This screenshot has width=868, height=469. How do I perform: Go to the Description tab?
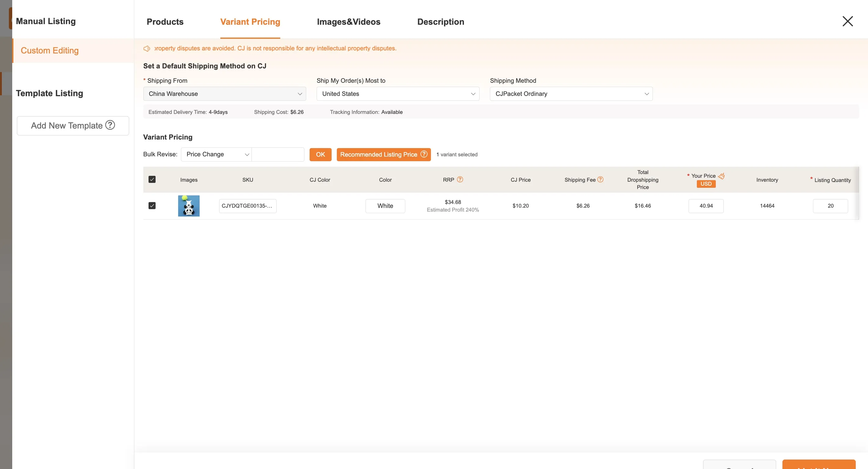pyautogui.click(x=441, y=22)
